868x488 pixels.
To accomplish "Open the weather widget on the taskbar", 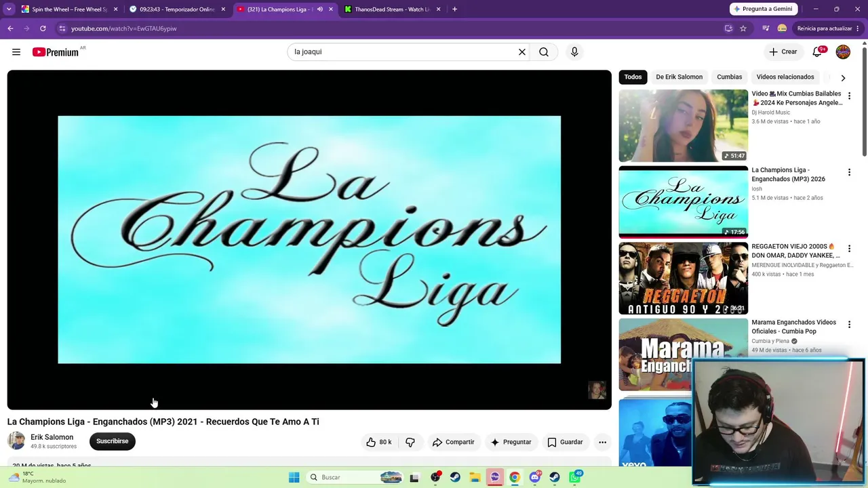I will tap(37, 477).
